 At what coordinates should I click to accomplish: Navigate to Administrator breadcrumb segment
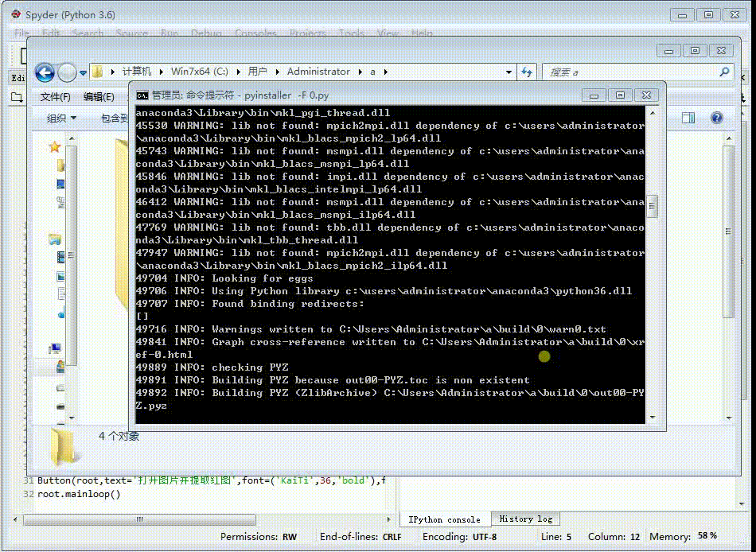point(318,72)
